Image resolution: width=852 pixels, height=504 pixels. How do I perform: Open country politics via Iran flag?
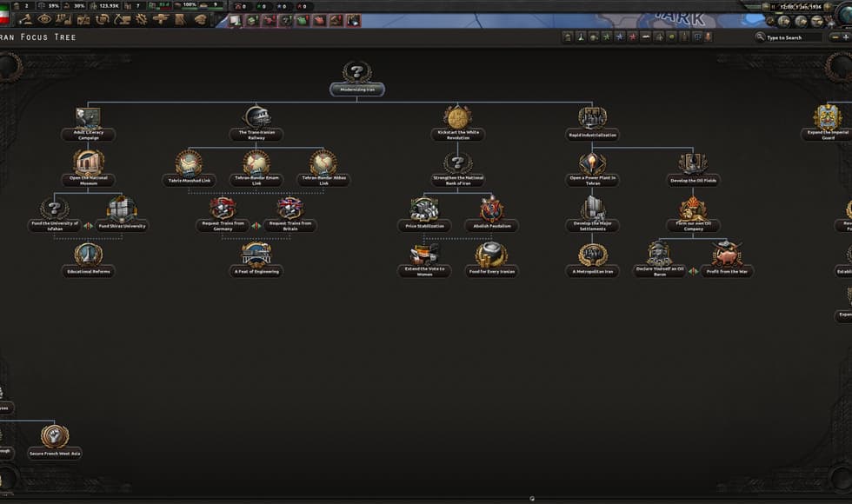pos(4,14)
